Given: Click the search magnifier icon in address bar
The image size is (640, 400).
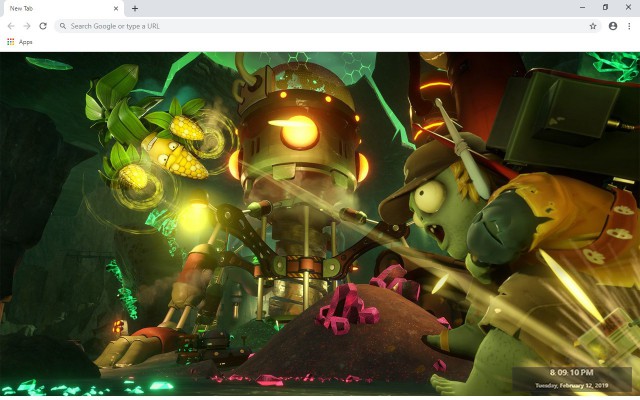Looking at the screenshot, I should coord(62,26).
